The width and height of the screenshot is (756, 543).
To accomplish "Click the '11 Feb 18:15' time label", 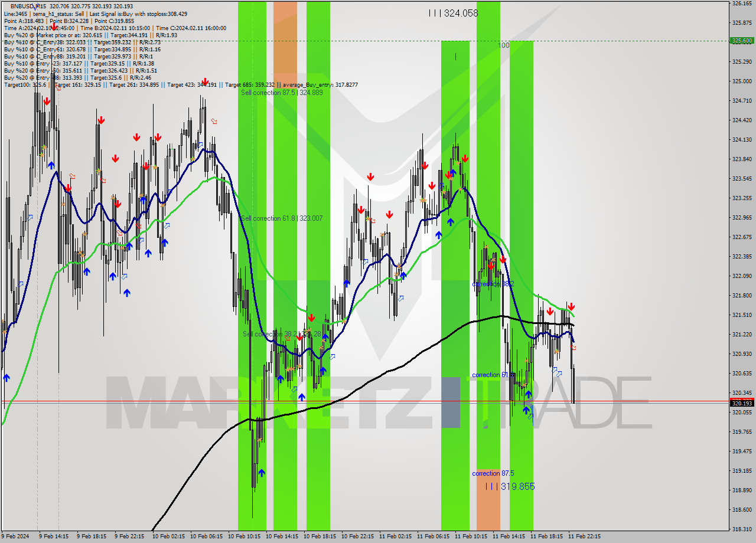I will pos(546,537).
